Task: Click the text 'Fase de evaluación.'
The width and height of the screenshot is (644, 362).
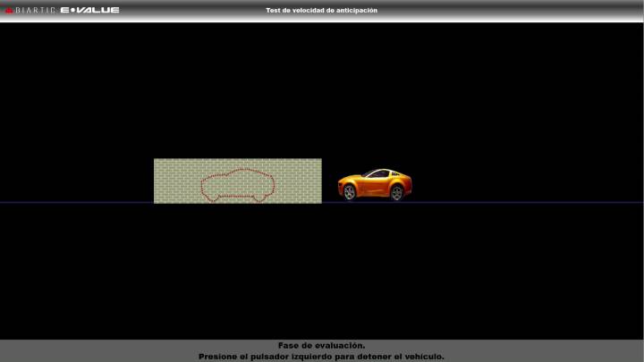Action: coord(321,346)
